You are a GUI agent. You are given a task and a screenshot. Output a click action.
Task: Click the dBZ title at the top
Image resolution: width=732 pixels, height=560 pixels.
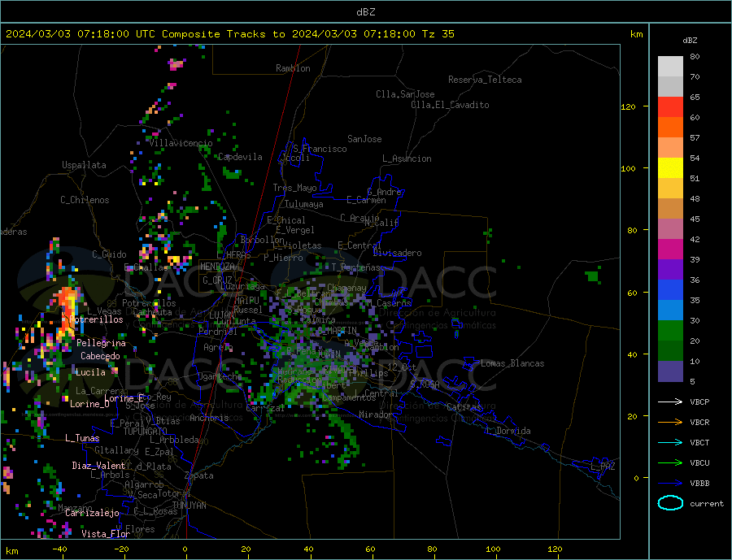pos(365,12)
